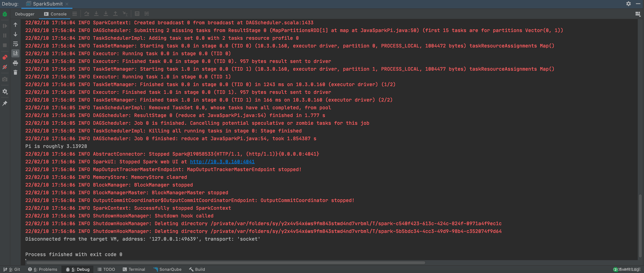The image size is (644, 273).
Task: Click the Trace Current Stream Chain icon
Action: [147, 14]
